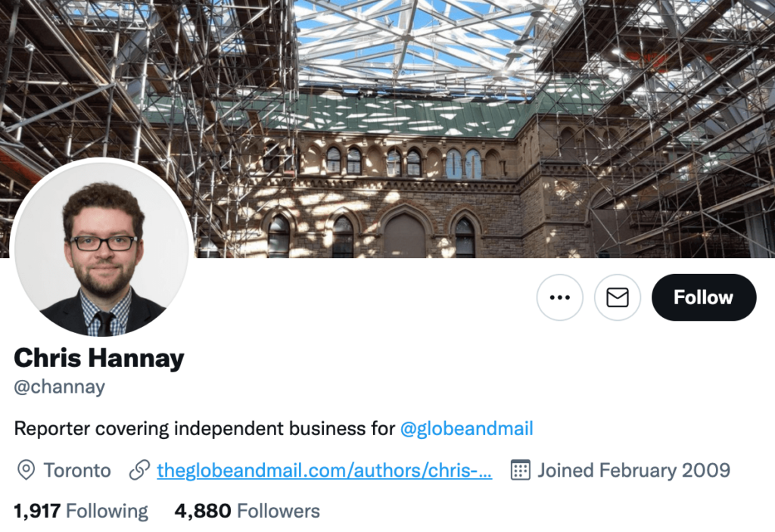Click the calendar icon beside Joined date
The width and height of the screenshot is (775, 532).
coord(520,470)
